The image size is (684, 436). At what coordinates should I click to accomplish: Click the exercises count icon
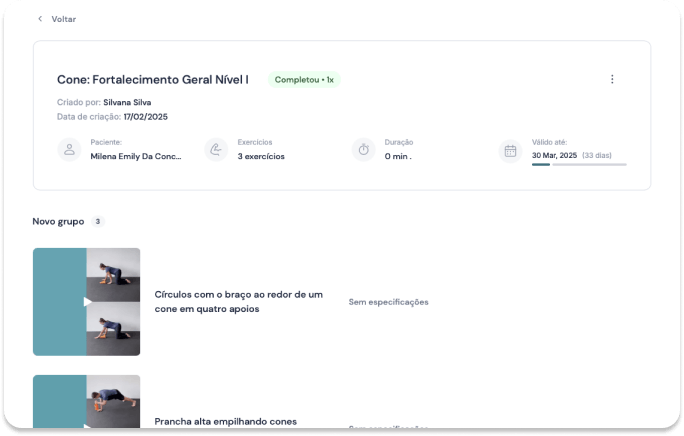pos(216,150)
